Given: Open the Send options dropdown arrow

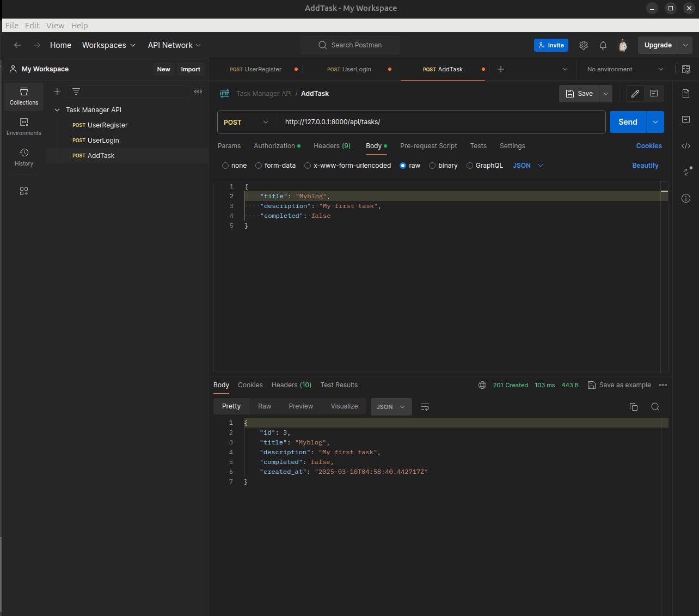Looking at the screenshot, I should click(655, 122).
